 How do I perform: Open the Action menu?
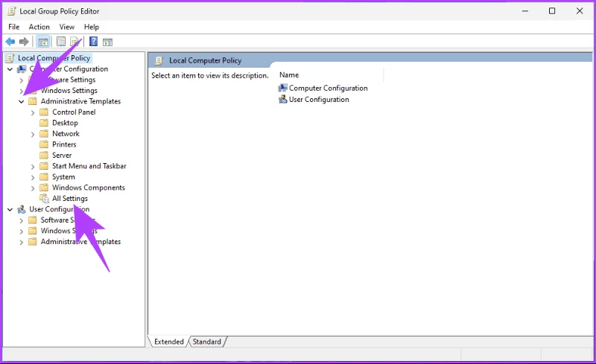(x=39, y=27)
